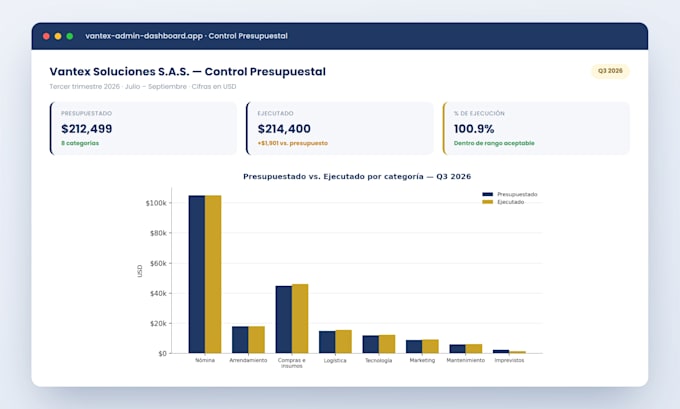
Task: Click the gold Tecnología bar
Action: pyautogui.click(x=387, y=344)
